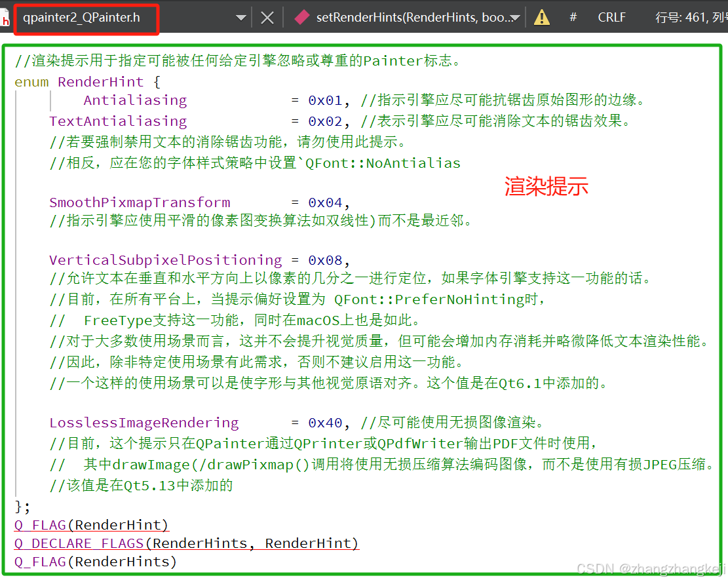Click the Q_FLAG(RenderHints) macro line
This screenshot has height=582, width=728.
96,562
